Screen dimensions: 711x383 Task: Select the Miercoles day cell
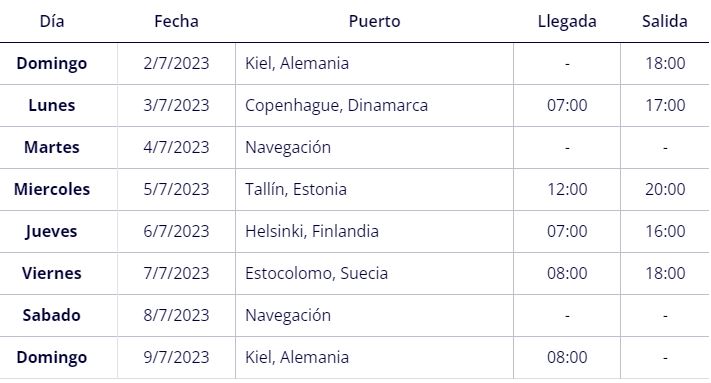[x=52, y=189]
